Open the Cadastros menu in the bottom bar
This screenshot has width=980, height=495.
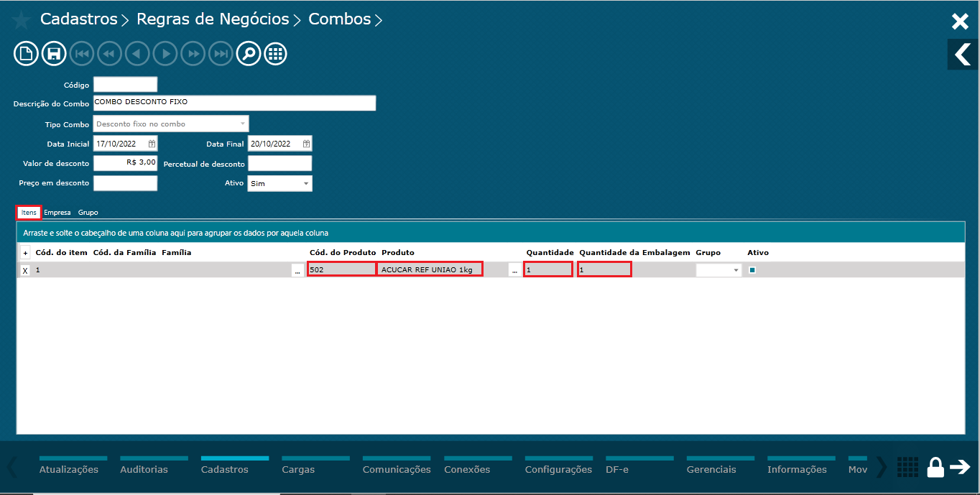(x=225, y=469)
